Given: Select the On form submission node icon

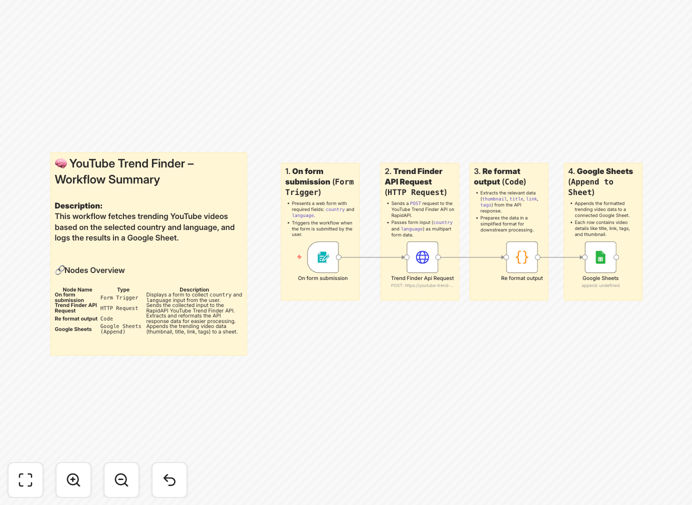Looking at the screenshot, I should [323, 257].
